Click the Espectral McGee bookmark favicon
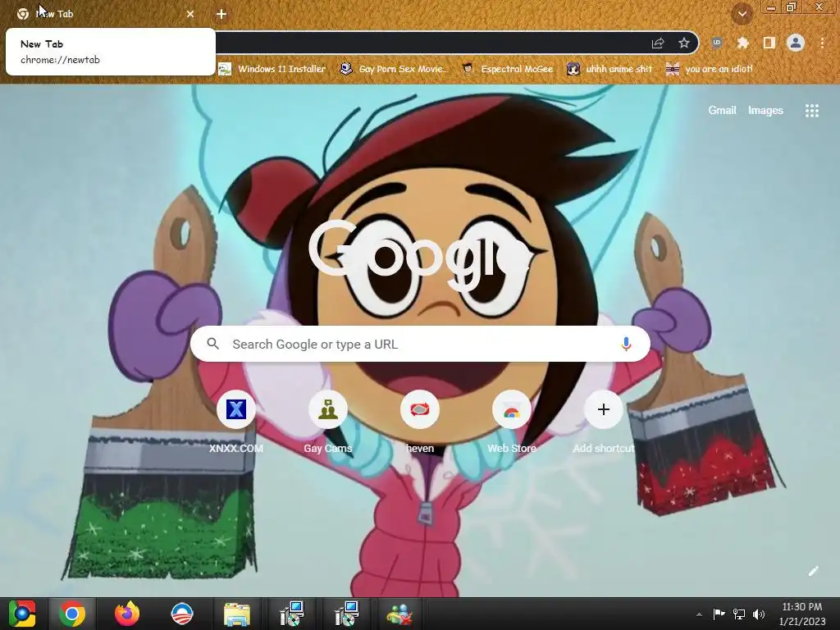Image resolution: width=840 pixels, height=630 pixels. (x=468, y=69)
